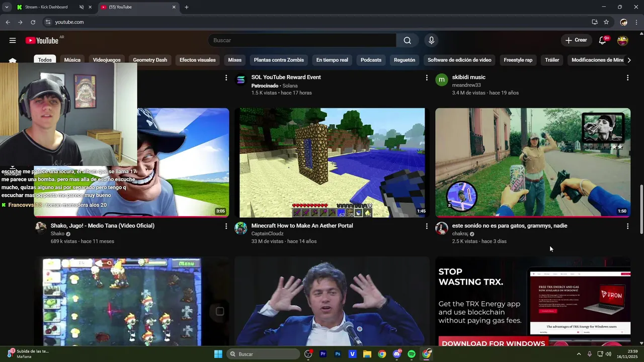The image size is (644, 362).
Task: Open chakra channel avatar
Action: [442, 228]
